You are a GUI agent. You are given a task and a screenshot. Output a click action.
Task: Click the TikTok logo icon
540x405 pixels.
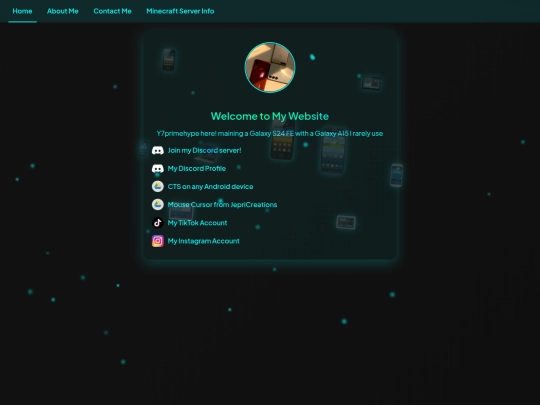coord(158,223)
